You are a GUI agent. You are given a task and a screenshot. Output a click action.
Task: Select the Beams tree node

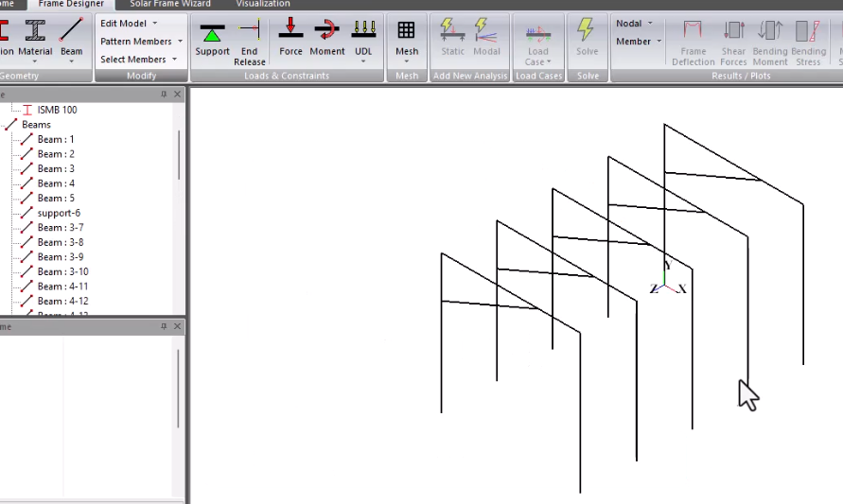point(36,125)
